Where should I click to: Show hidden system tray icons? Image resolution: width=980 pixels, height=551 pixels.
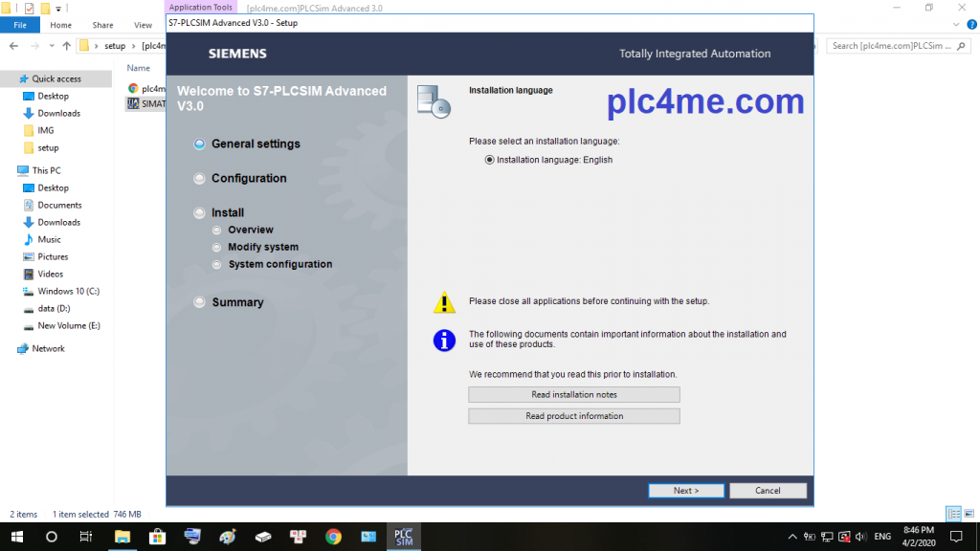pyautogui.click(x=792, y=537)
